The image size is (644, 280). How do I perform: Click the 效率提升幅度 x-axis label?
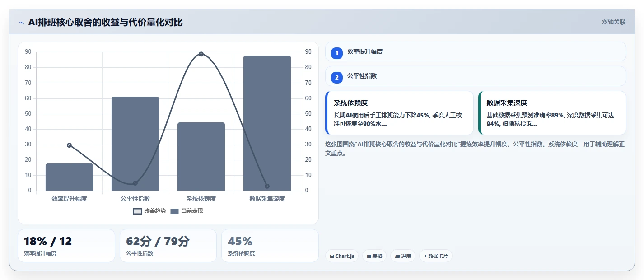coord(69,199)
